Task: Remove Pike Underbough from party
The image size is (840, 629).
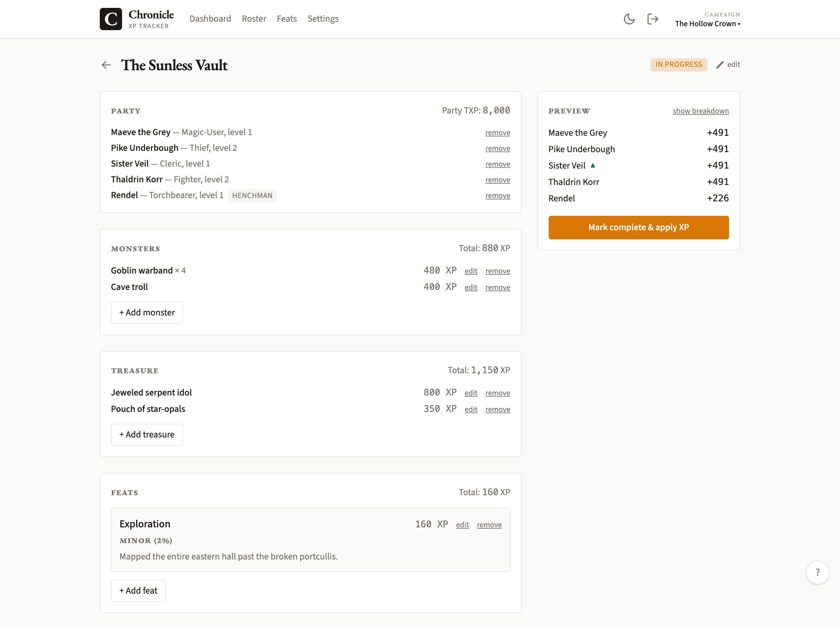Action: [497, 149]
